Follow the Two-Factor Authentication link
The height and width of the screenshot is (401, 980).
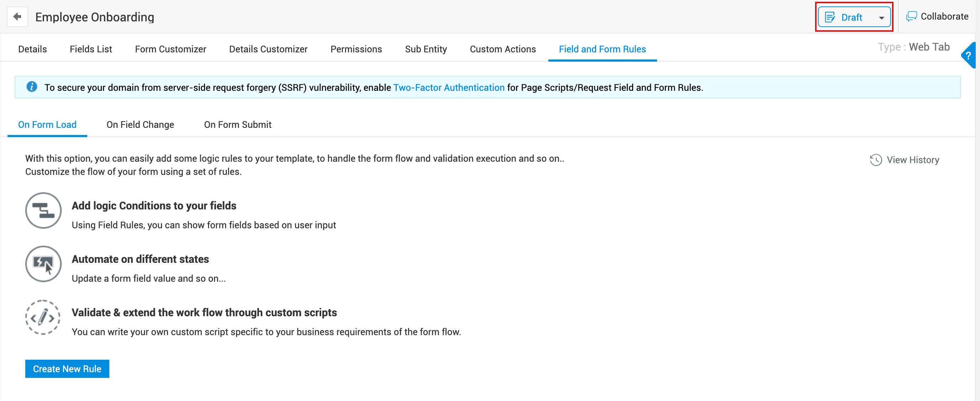click(x=449, y=88)
